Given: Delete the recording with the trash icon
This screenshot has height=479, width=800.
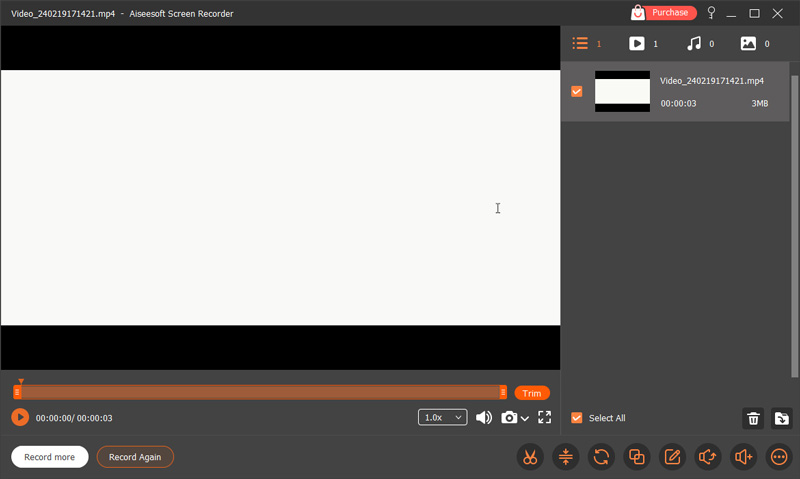Looking at the screenshot, I should click(754, 418).
